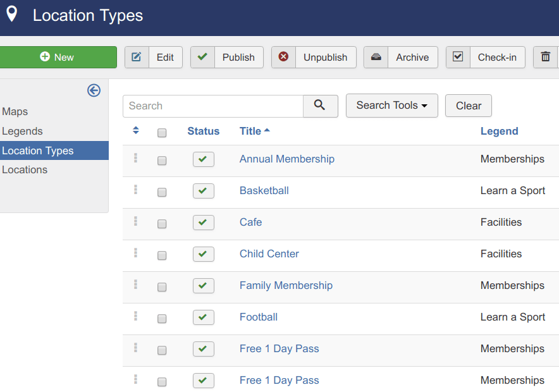Go to Locations in the sidebar
559x392 pixels.
pos(25,169)
